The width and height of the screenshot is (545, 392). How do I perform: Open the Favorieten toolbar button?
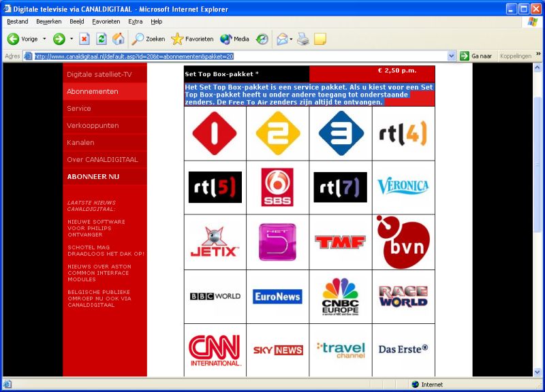[x=192, y=39]
